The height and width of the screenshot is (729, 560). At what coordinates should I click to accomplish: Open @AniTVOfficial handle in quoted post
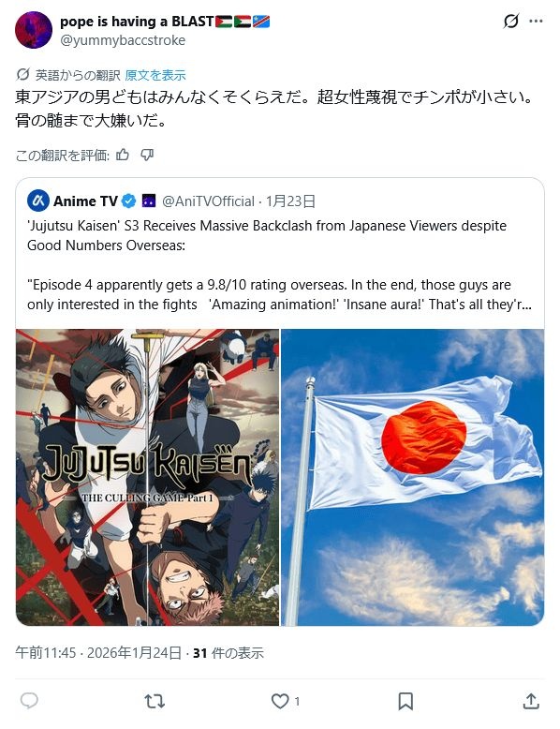(208, 201)
